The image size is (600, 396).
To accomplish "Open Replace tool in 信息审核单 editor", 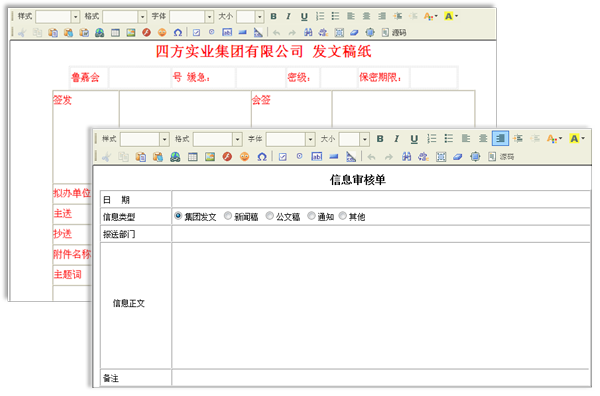I will pyautogui.click(x=423, y=156).
